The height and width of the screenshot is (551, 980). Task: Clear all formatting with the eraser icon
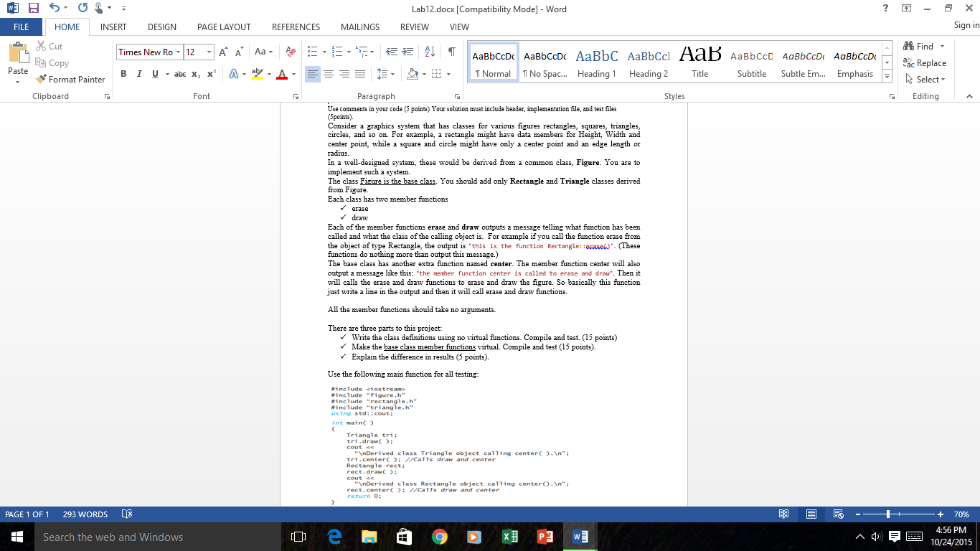pyautogui.click(x=291, y=52)
